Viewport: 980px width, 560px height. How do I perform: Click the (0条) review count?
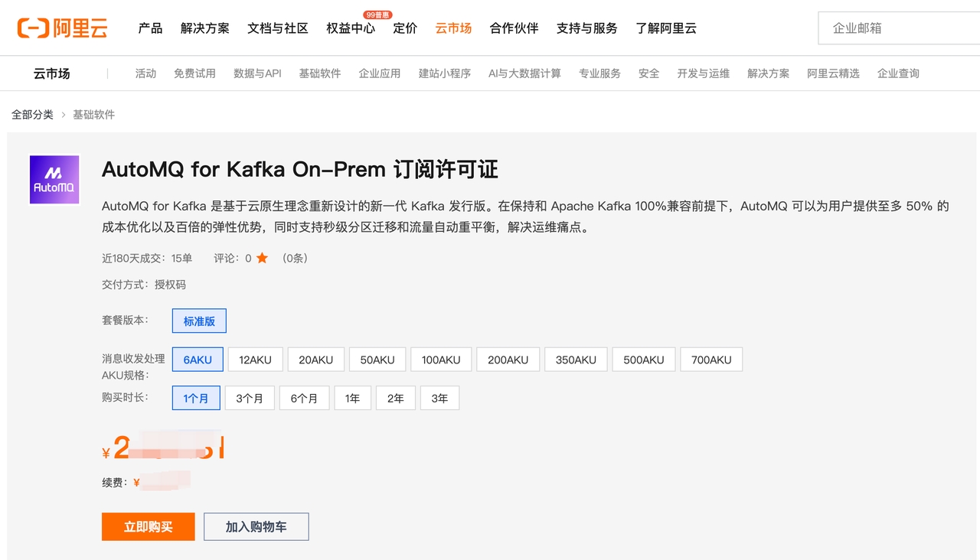[295, 259]
